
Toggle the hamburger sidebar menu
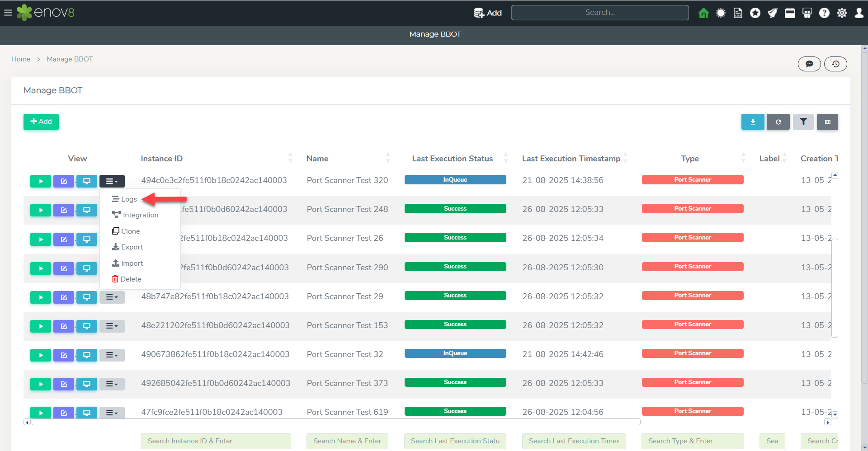pyautogui.click(x=8, y=13)
